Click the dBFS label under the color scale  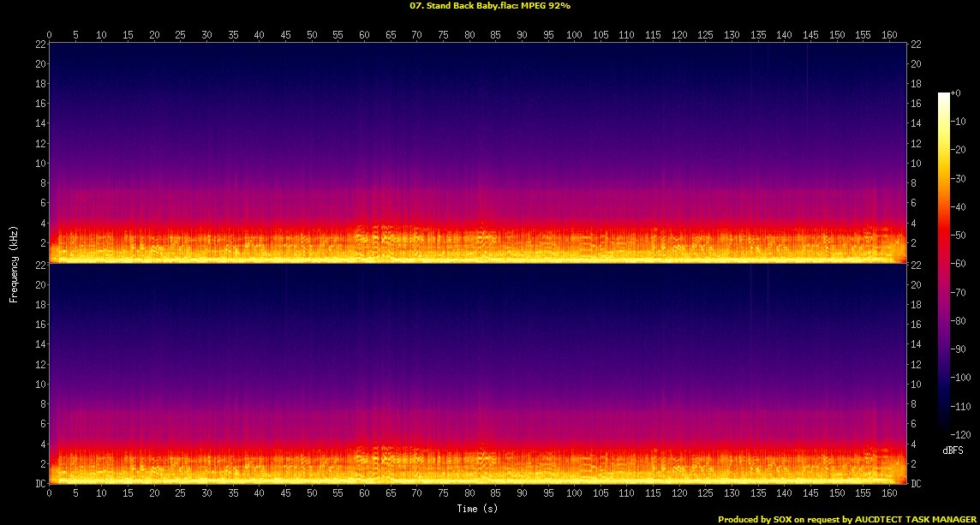(x=953, y=450)
